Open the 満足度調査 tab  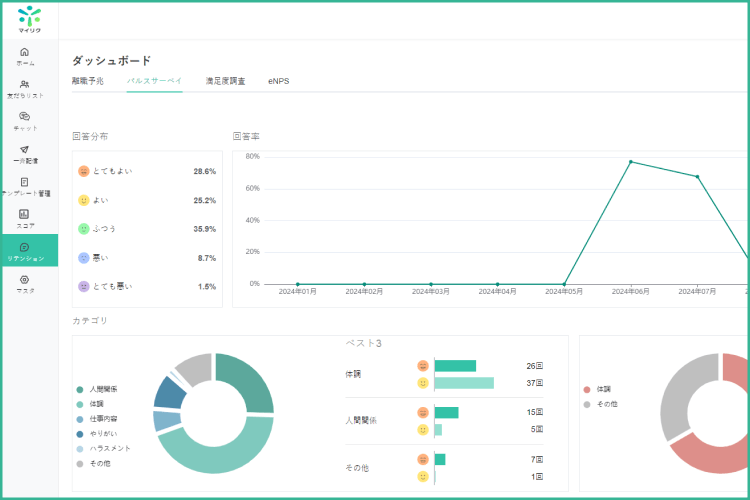[x=225, y=81]
